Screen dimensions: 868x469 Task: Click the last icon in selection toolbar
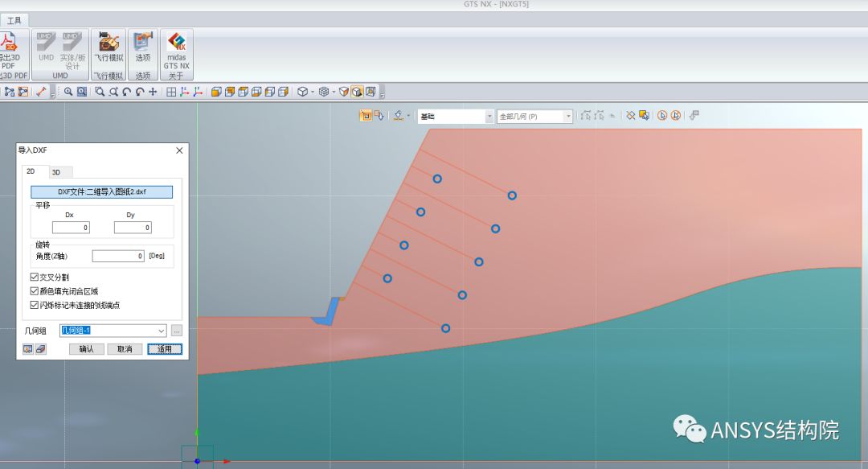point(694,115)
